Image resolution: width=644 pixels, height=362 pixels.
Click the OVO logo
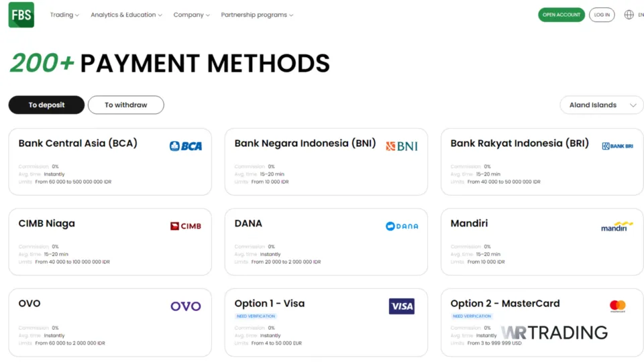[x=186, y=306]
